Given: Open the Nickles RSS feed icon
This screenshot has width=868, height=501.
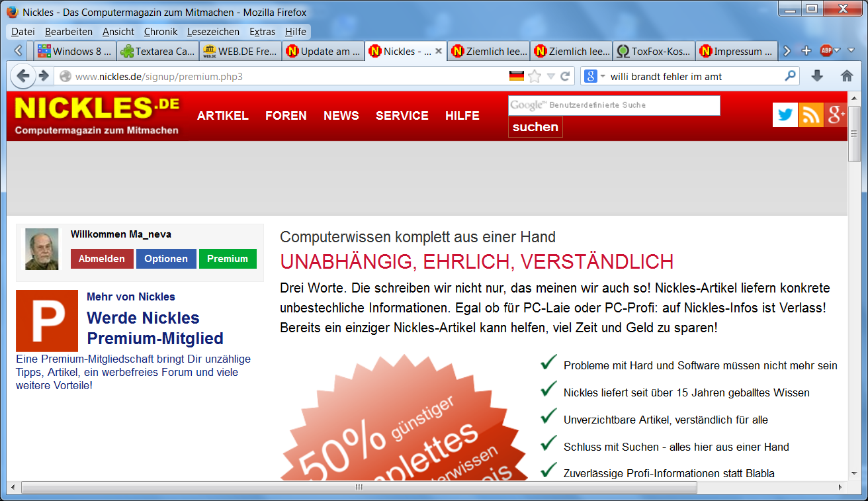Looking at the screenshot, I should click(810, 115).
